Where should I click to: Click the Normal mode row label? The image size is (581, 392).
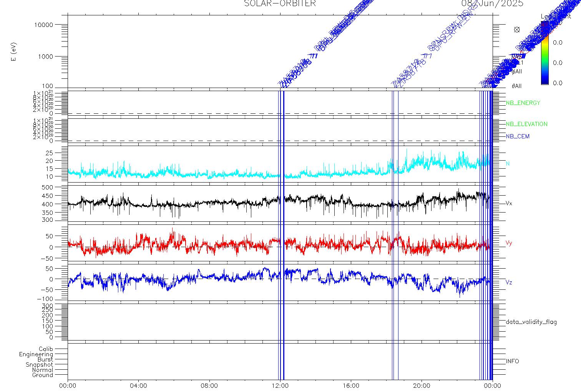pyautogui.click(x=42, y=370)
